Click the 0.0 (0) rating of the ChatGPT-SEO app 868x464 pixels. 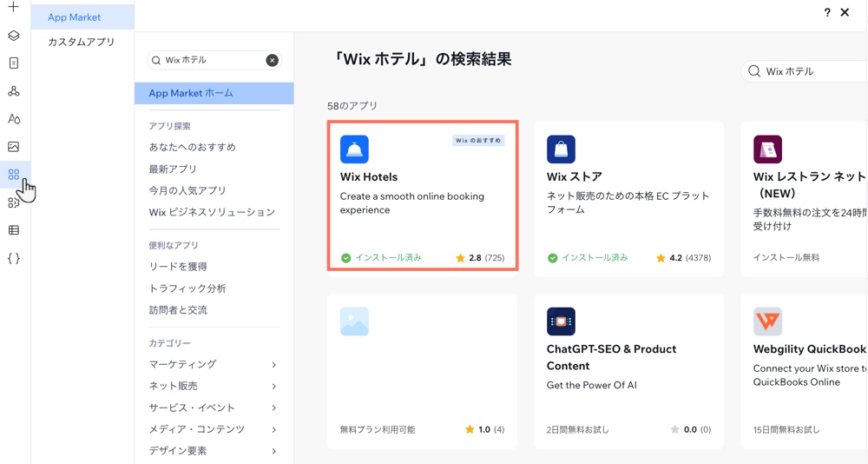(x=690, y=429)
